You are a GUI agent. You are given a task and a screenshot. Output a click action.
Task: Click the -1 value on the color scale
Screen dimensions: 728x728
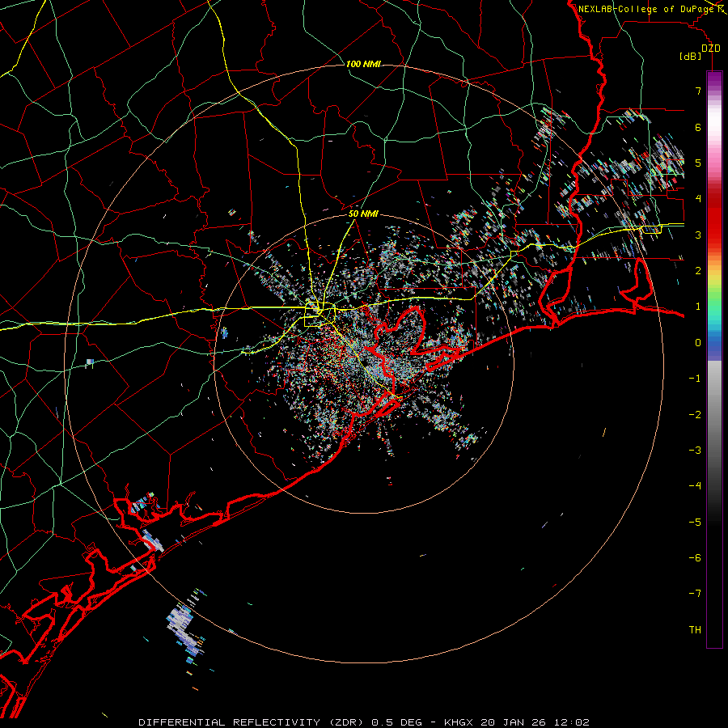695,379
